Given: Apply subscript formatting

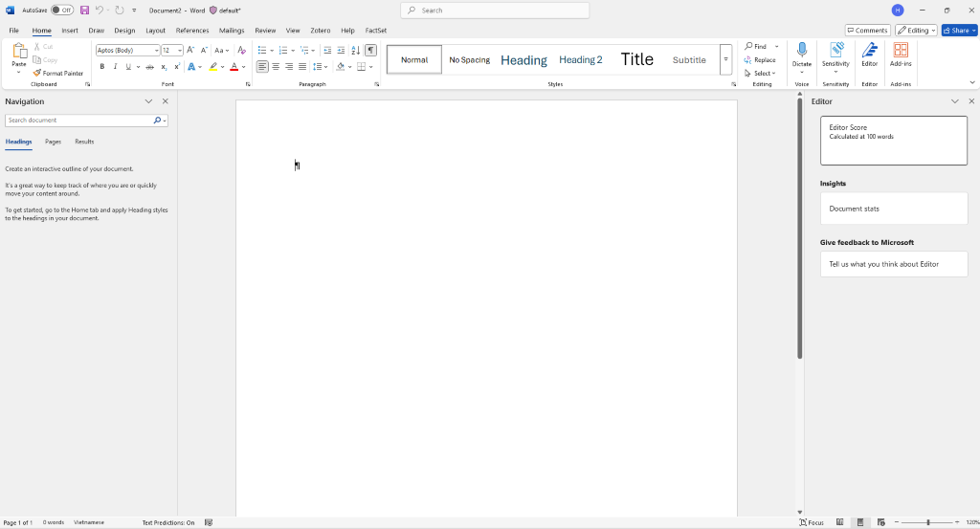Looking at the screenshot, I should [x=164, y=67].
